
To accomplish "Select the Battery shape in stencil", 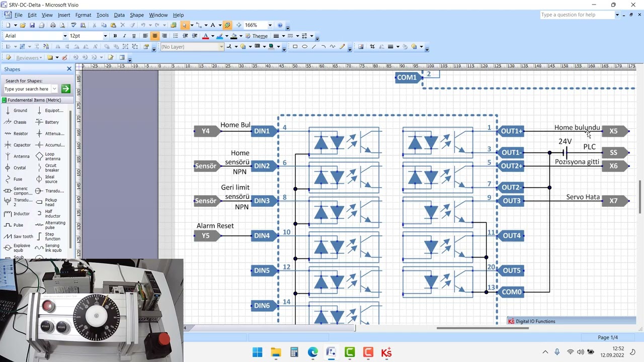I will pos(47,122).
